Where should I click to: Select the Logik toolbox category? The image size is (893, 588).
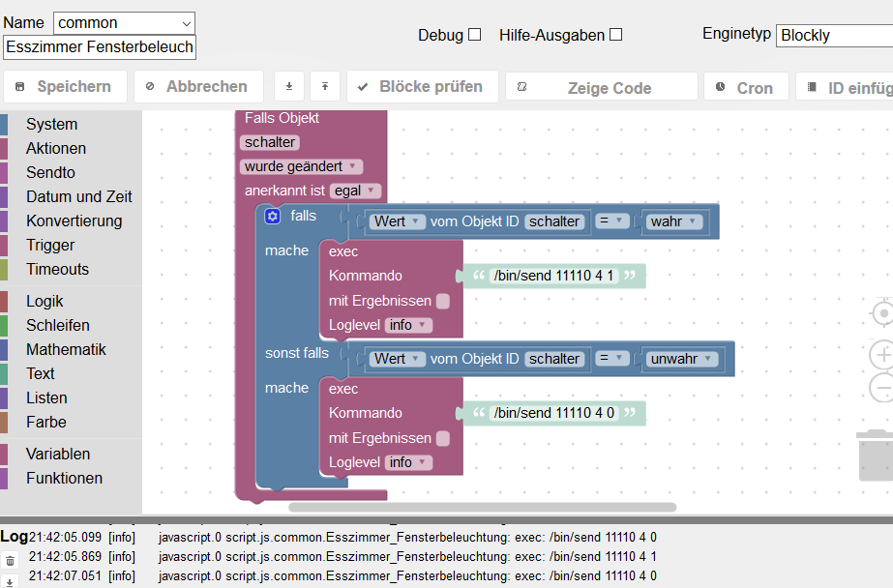tap(45, 302)
